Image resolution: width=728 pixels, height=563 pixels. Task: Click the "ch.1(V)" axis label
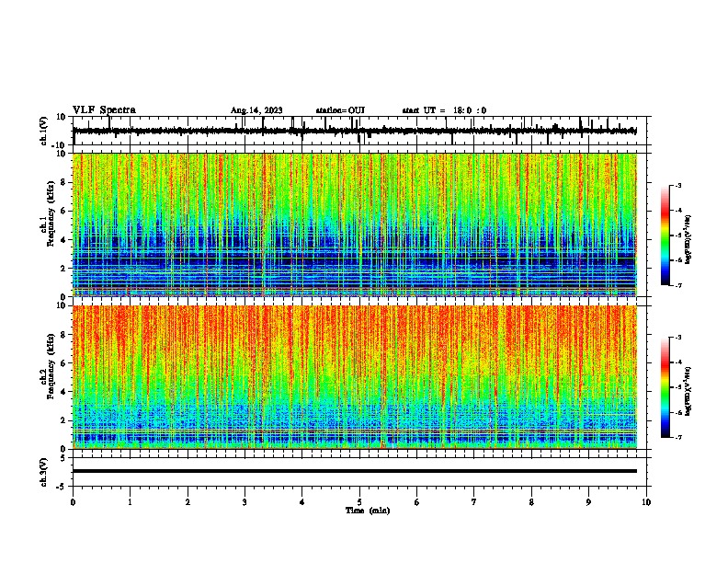(x=44, y=131)
